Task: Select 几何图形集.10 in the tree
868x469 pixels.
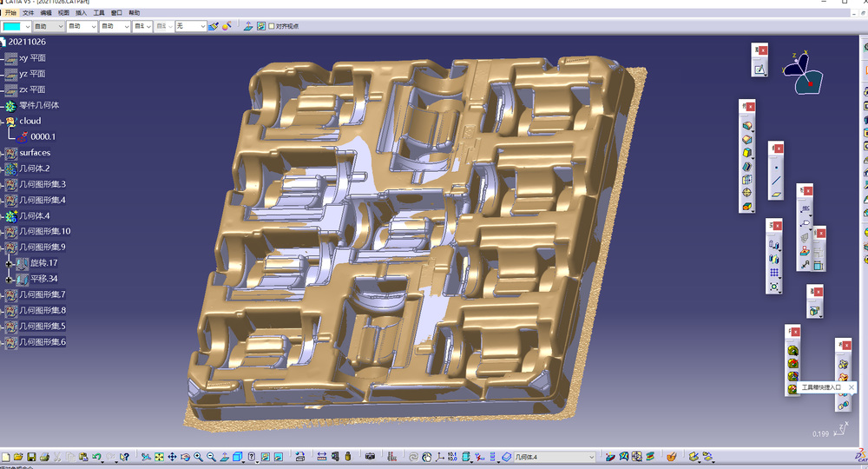Action: coord(45,231)
